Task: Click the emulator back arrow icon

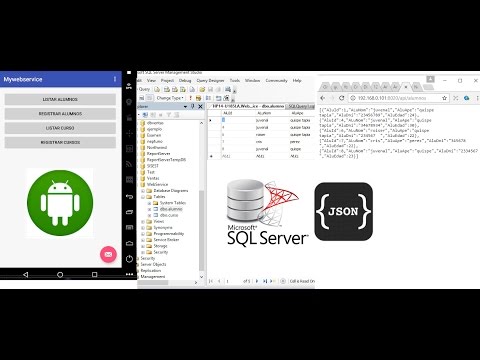Action: coord(129,196)
